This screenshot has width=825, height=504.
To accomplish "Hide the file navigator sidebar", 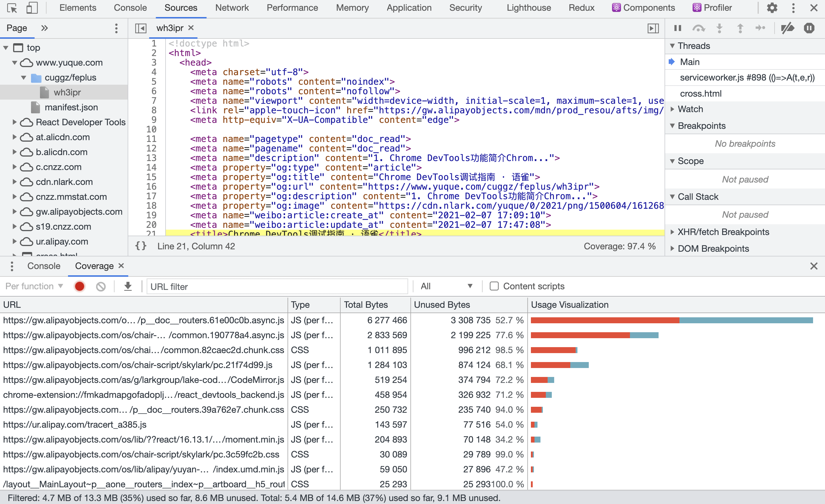I will point(140,28).
